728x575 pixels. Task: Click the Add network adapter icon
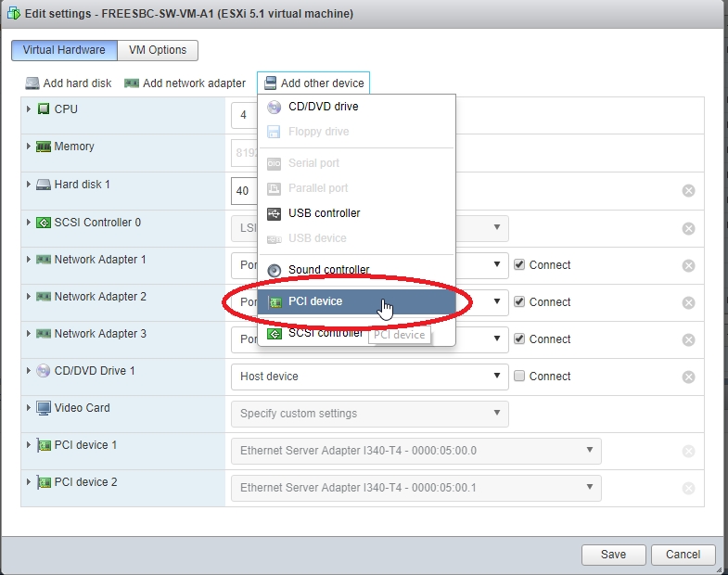(132, 83)
